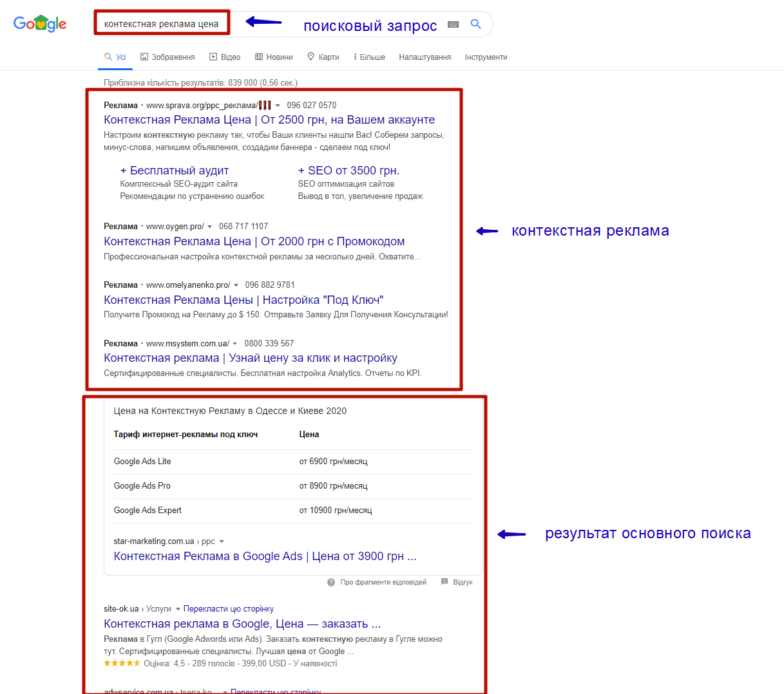Select the Усі tab
The height and width of the screenshot is (694, 784).
point(115,57)
